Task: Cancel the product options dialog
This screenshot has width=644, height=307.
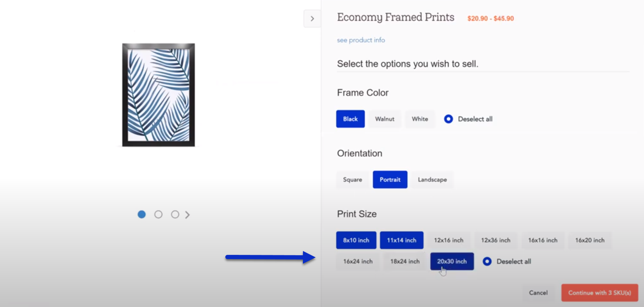Action: coord(538,293)
